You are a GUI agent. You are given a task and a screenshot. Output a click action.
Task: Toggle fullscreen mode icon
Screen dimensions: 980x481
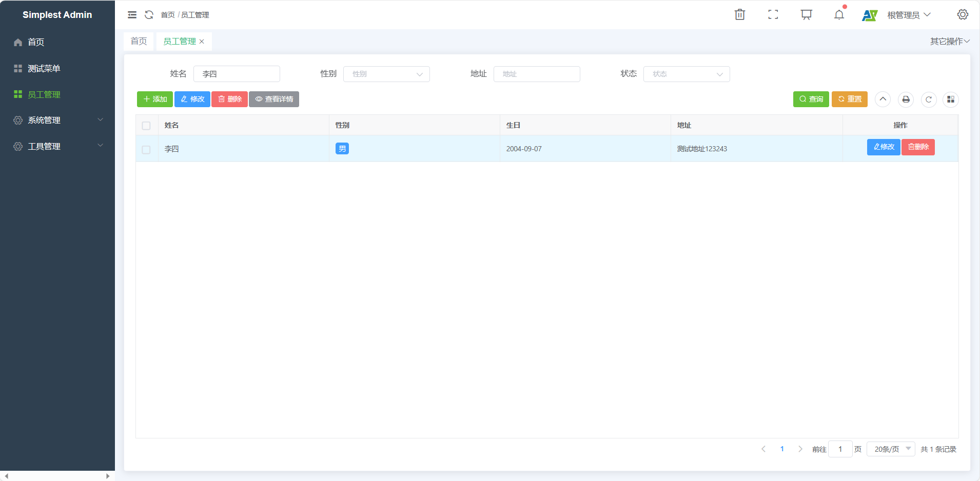(x=773, y=15)
